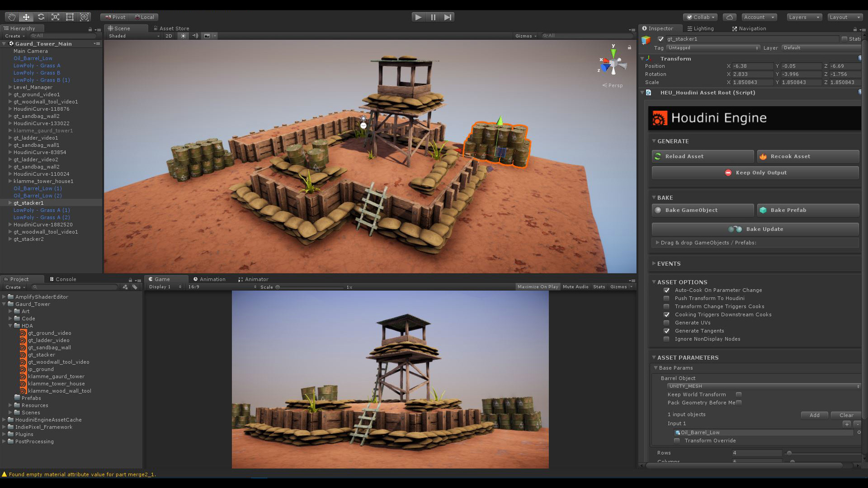Viewport: 868px width, 488px height.
Task: Activate the Scale tool
Action: point(55,17)
